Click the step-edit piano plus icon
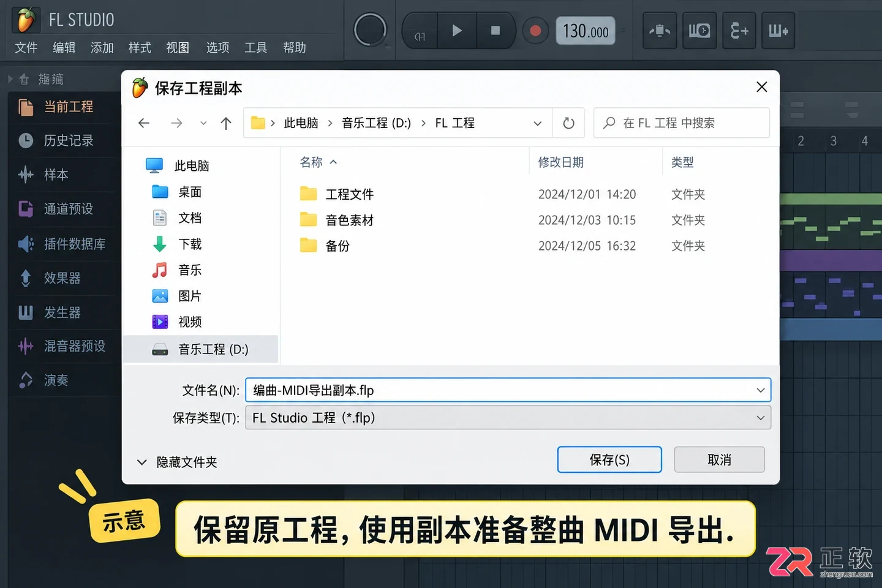 (778, 30)
